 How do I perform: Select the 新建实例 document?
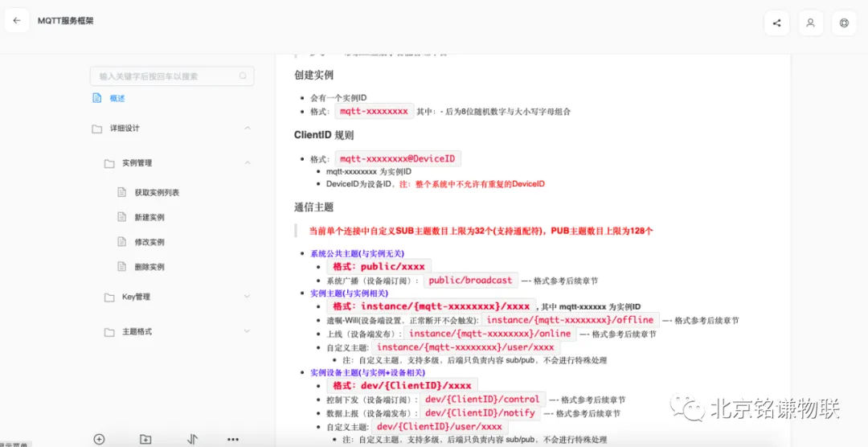(149, 217)
